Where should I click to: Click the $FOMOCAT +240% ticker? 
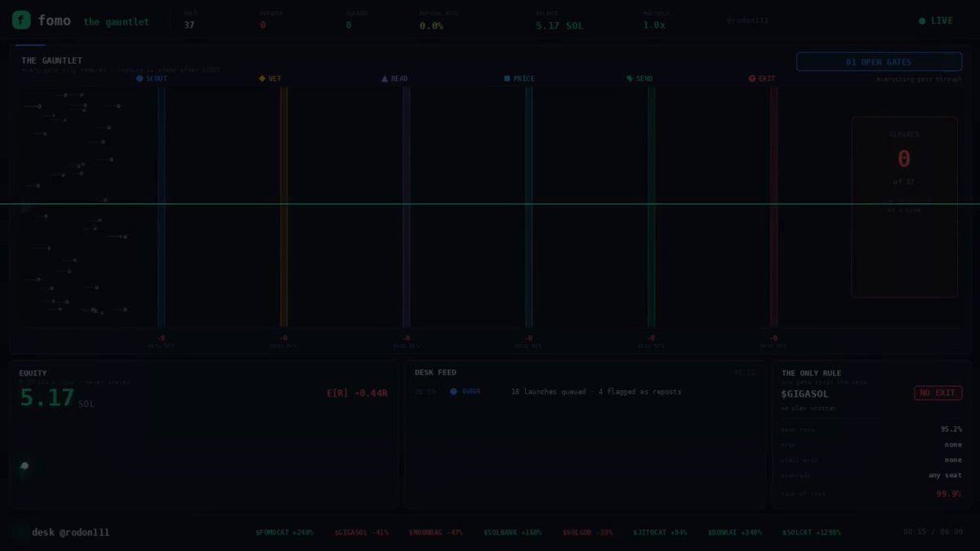click(284, 532)
